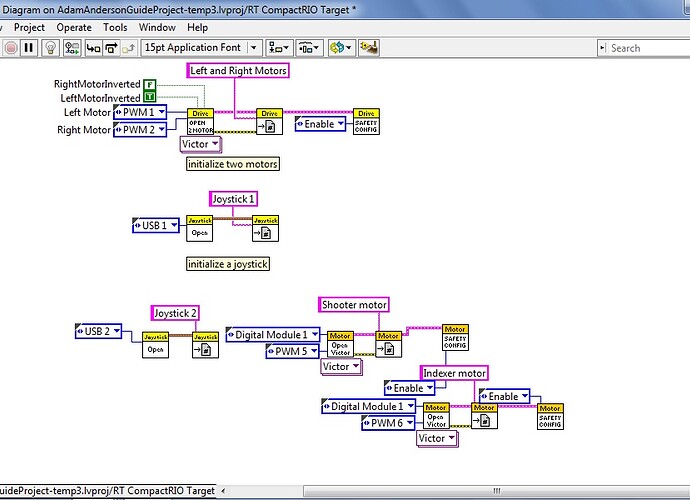Open the Distribute Objects dropdown
The height and width of the screenshot is (500, 690).
pos(309,48)
